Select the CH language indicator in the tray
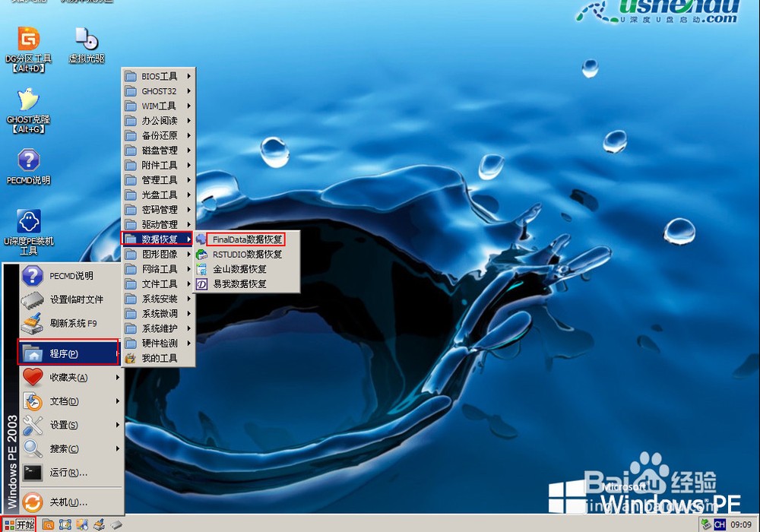This screenshot has height=532, width=760. click(x=720, y=524)
